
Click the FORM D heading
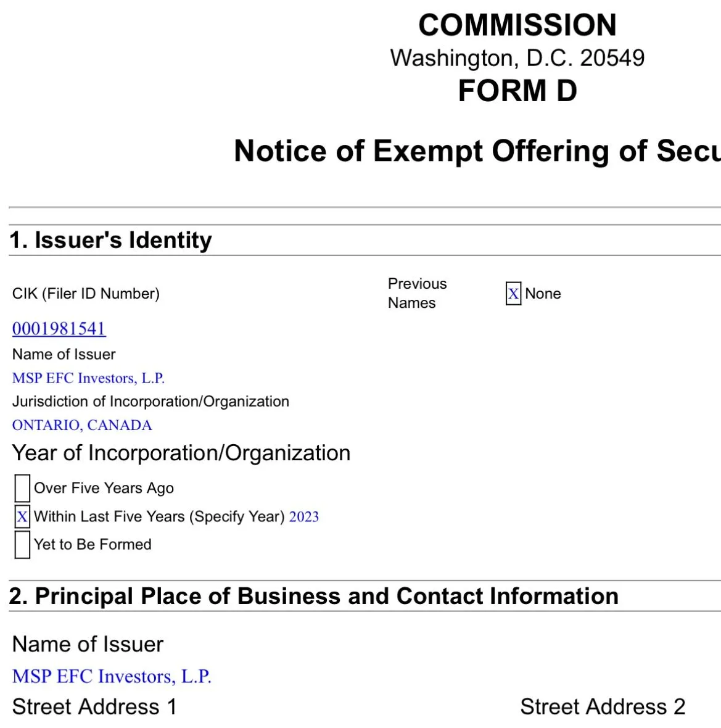[x=517, y=91]
